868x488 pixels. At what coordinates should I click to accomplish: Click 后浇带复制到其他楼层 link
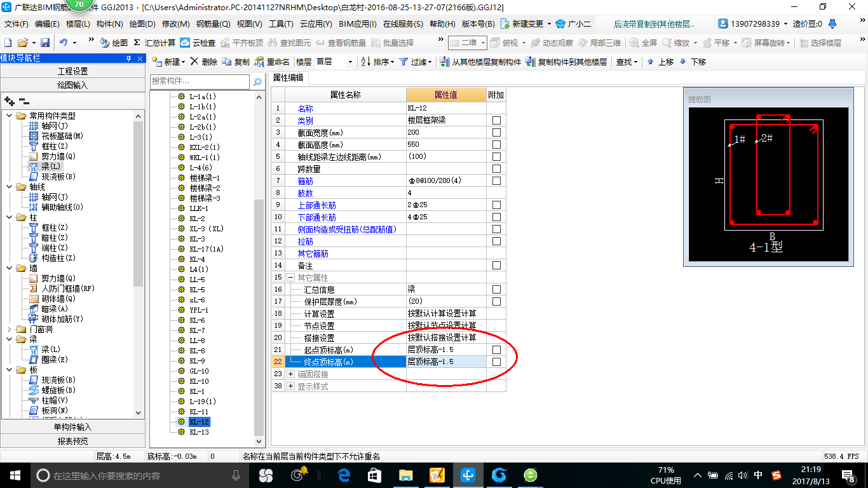click(x=654, y=24)
